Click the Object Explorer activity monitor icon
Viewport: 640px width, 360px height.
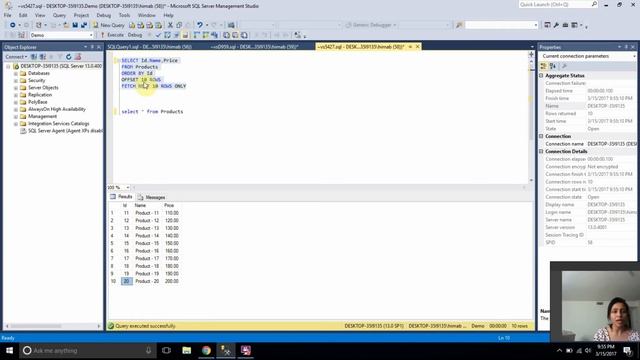point(78,57)
